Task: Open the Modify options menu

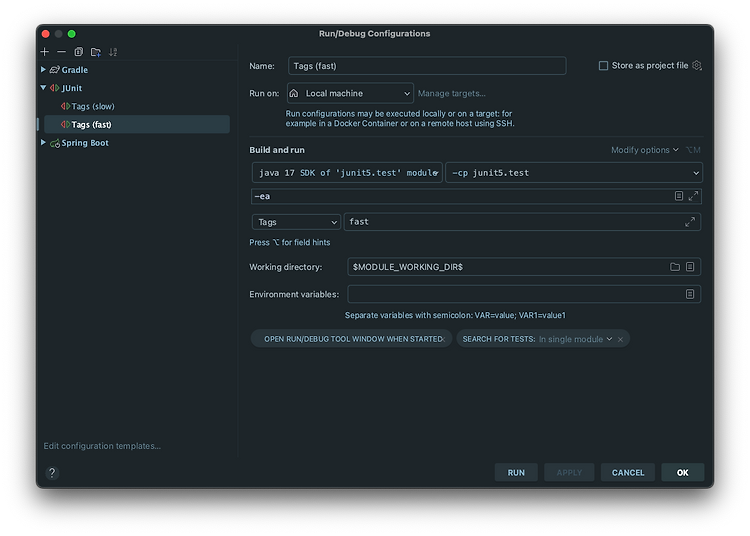Action: point(644,150)
